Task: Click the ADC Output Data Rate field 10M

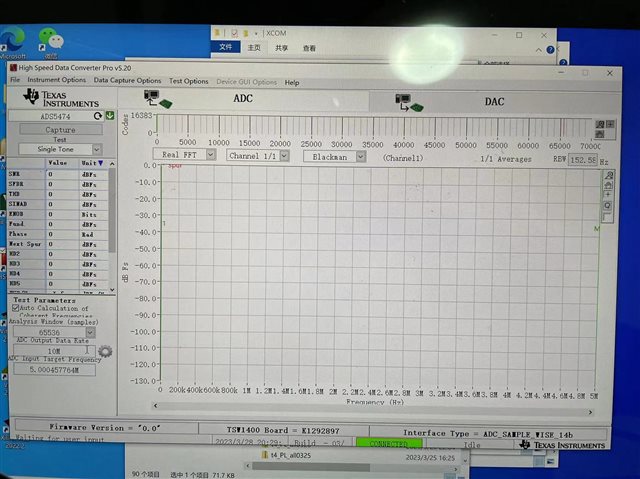Action: point(54,351)
